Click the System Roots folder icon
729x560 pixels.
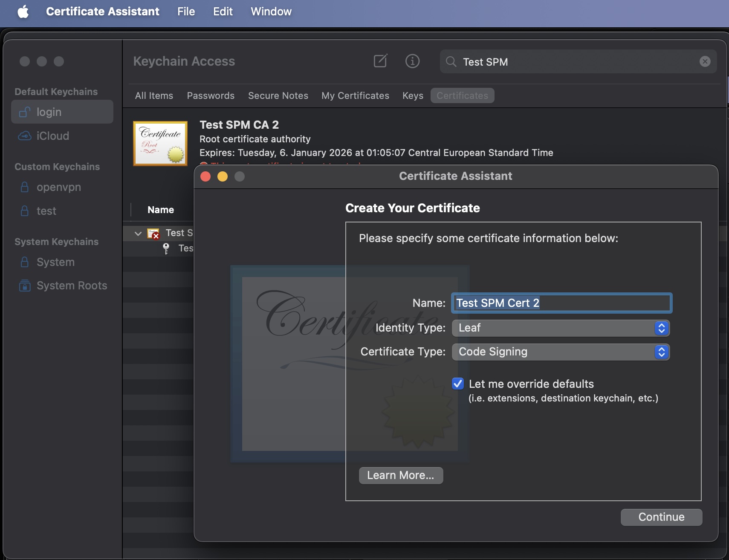click(25, 286)
